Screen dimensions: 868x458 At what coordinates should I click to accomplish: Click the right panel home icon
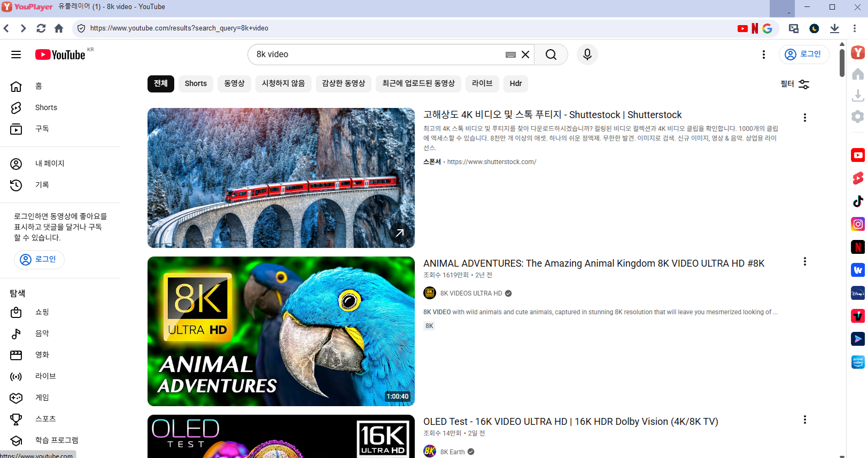pos(858,74)
